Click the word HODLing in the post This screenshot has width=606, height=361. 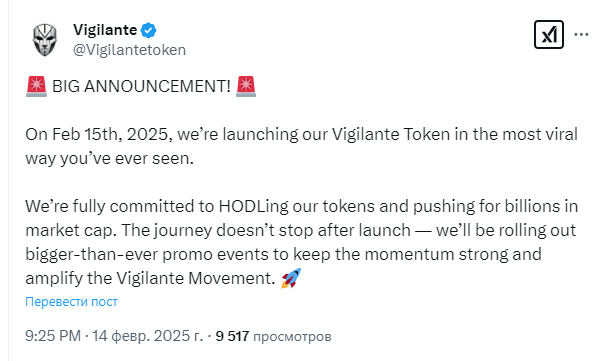254,206
